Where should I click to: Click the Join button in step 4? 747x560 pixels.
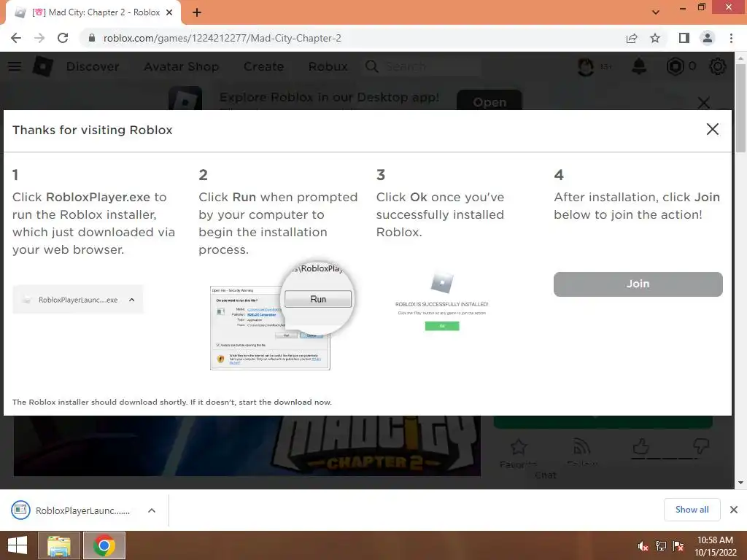638,284
